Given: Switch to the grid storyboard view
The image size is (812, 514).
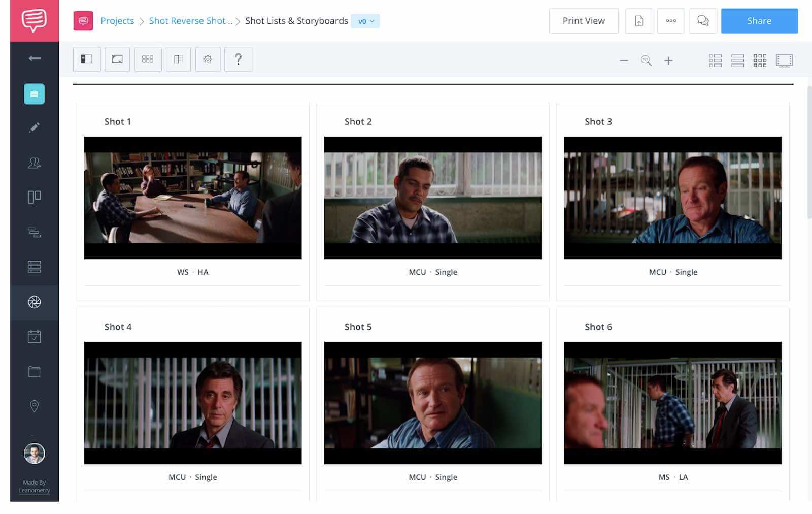Looking at the screenshot, I should [760, 61].
